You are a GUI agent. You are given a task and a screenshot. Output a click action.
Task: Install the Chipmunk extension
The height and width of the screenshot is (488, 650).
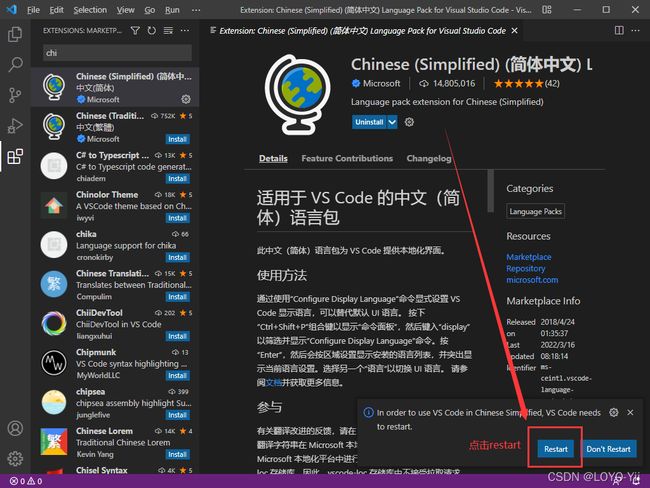(x=177, y=376)
